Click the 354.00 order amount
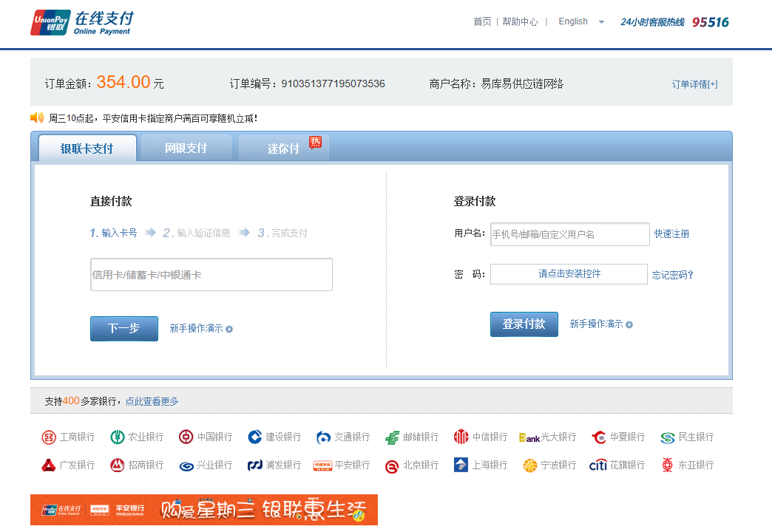Image resolution: width=772 pixels, height=532 pixels. click(x=123, y=82)
